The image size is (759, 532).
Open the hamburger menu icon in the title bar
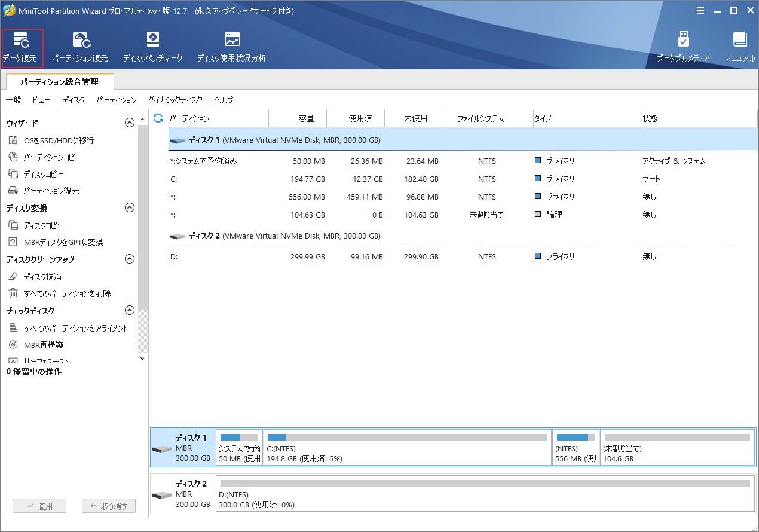[700, 10]
